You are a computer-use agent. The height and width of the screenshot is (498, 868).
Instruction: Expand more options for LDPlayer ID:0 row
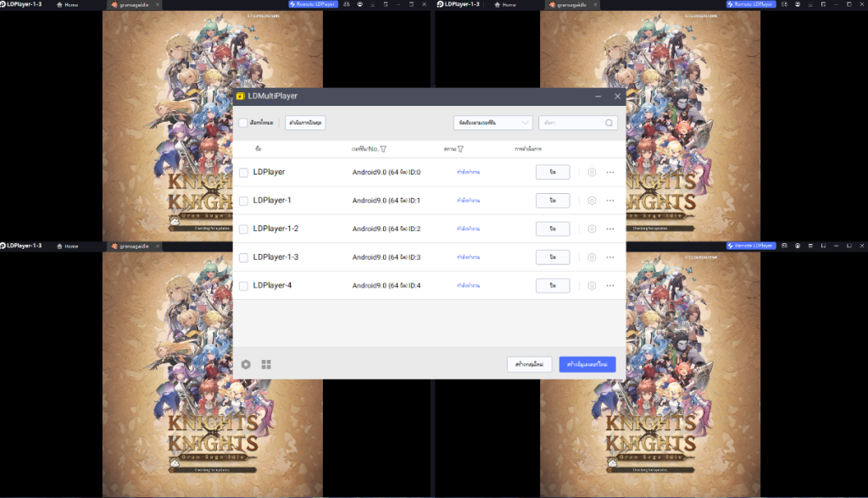pyautogui.click(x=610, y=172)
